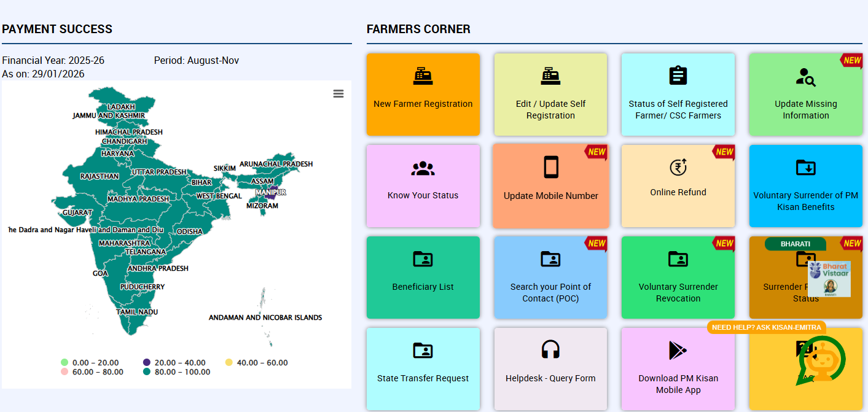
Task: Click the clipboard icon for Status of Self Registered Farmer
Action: (x=678, y=76)
